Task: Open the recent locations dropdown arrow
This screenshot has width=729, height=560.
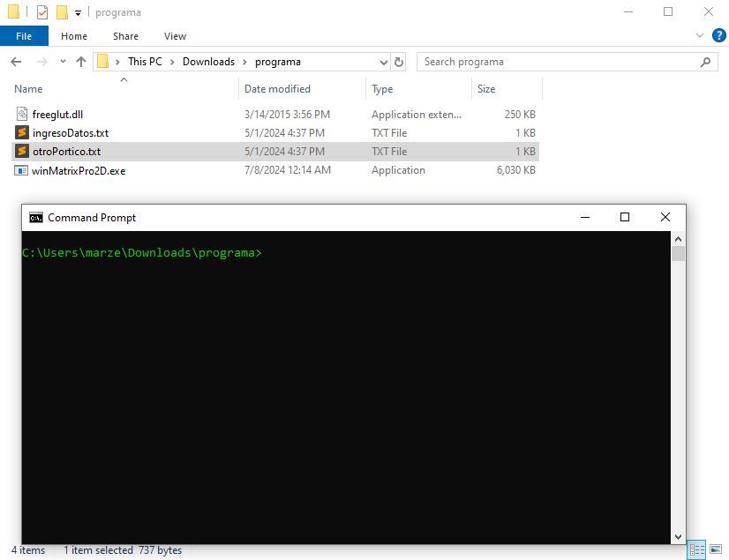Action: coord(63,62)
